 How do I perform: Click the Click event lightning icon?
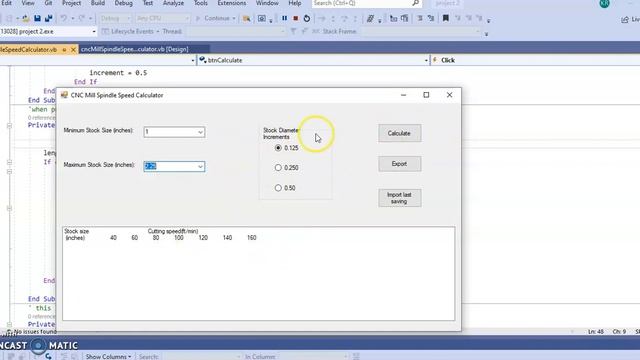coord(435,60)
